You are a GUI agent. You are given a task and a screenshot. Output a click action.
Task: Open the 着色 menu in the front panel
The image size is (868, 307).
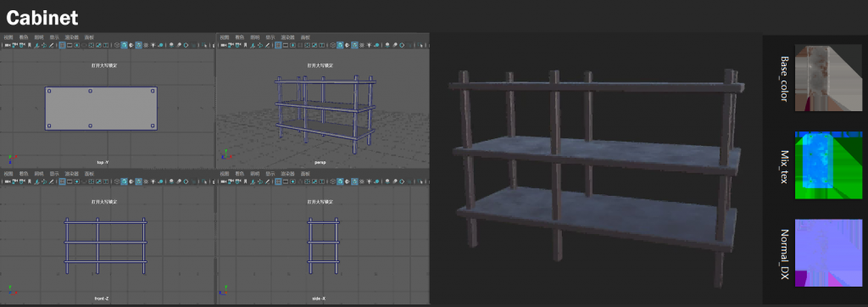(24, 174)
